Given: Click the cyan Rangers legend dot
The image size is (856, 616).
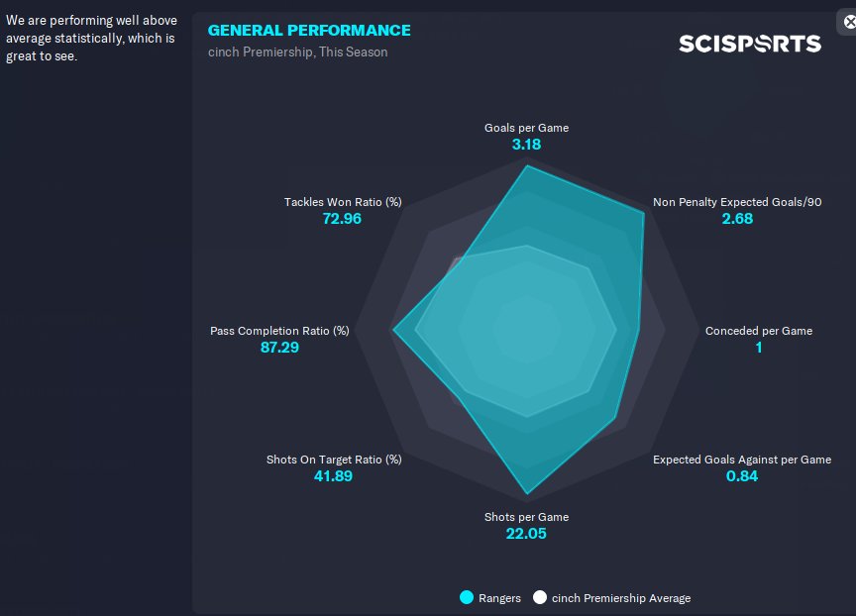Looking at the screenshot, I should (x=467, y=597).
